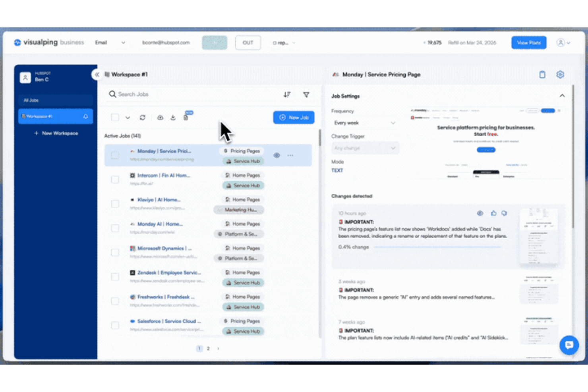Screen dimensions: 588x392
Task: Click the Marketing Hub tag on Klaviyo job
Action: 239,210
